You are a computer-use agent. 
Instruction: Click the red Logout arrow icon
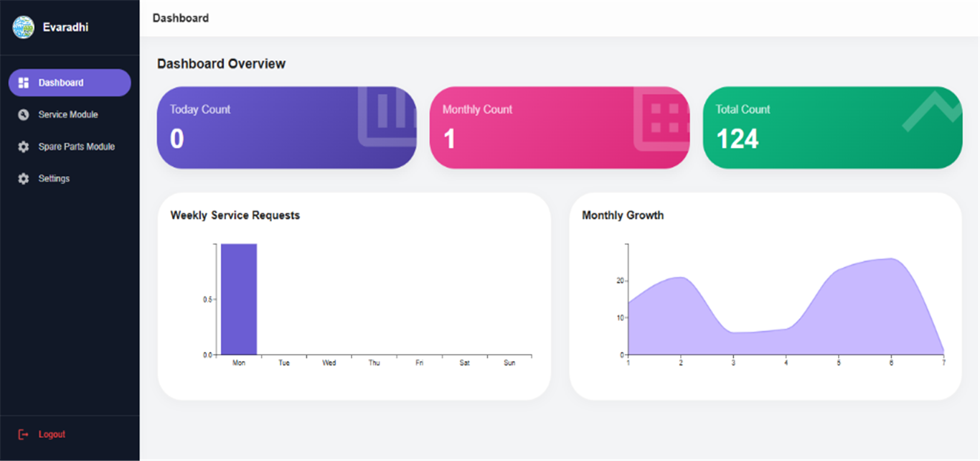pos(23,434)
